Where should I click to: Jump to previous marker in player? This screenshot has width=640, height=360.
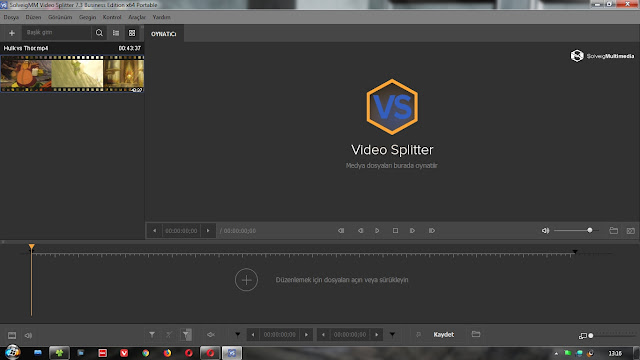(x=341, y=231)
